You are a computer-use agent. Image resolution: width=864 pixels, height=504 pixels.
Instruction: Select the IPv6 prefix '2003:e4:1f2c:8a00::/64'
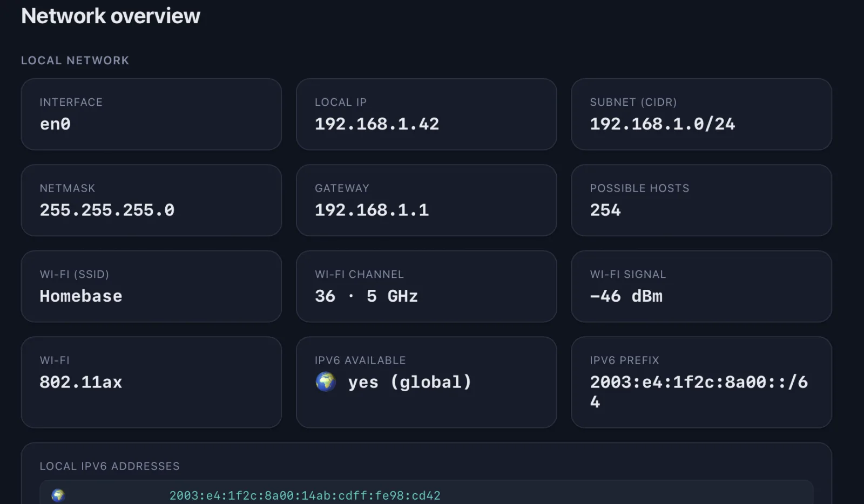[x=699, y=392]
